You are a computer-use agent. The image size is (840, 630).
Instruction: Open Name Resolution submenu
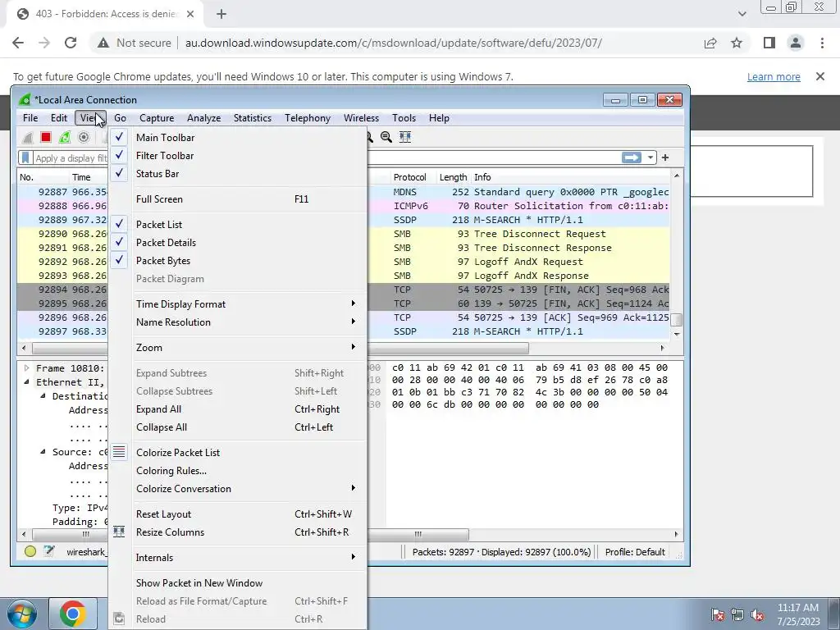tap(238, 322)
